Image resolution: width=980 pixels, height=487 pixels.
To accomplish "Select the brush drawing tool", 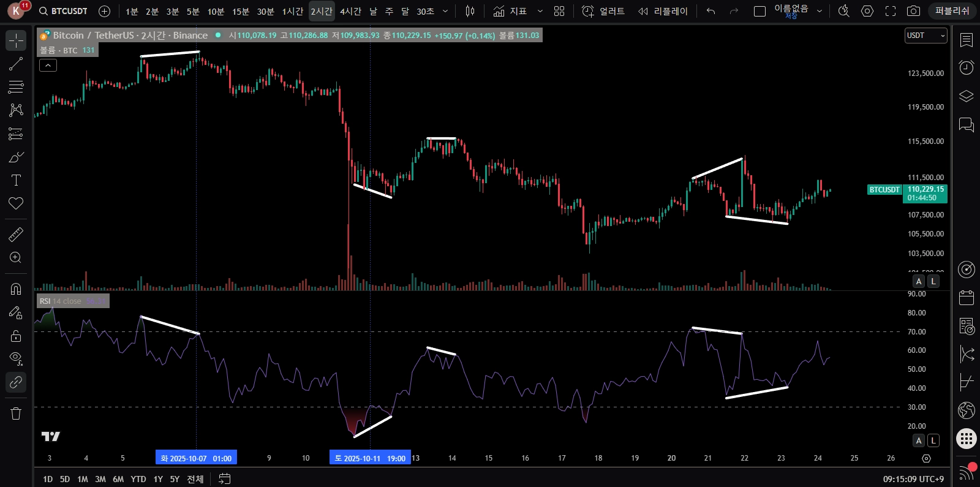I will 16,157.
